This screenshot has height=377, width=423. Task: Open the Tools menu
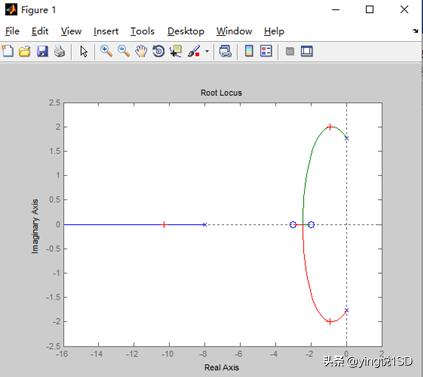[142, 31]
